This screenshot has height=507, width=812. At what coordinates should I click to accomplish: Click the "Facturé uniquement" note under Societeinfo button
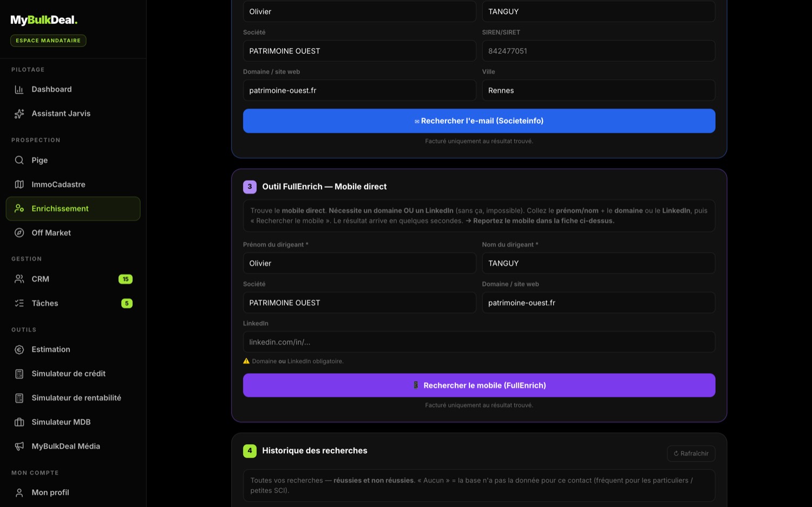[x=479, y=141]
